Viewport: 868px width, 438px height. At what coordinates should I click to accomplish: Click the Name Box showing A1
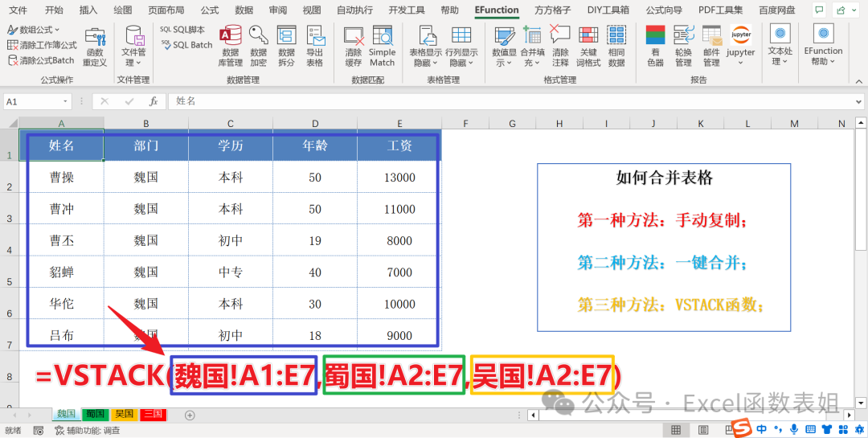[x=36, y=102]
